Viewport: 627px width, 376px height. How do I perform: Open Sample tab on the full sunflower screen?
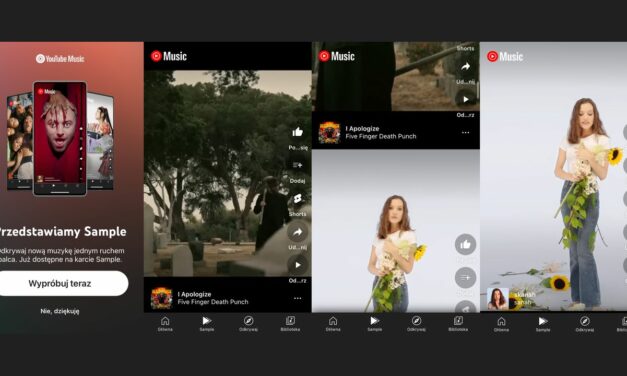tap(543, 324)
